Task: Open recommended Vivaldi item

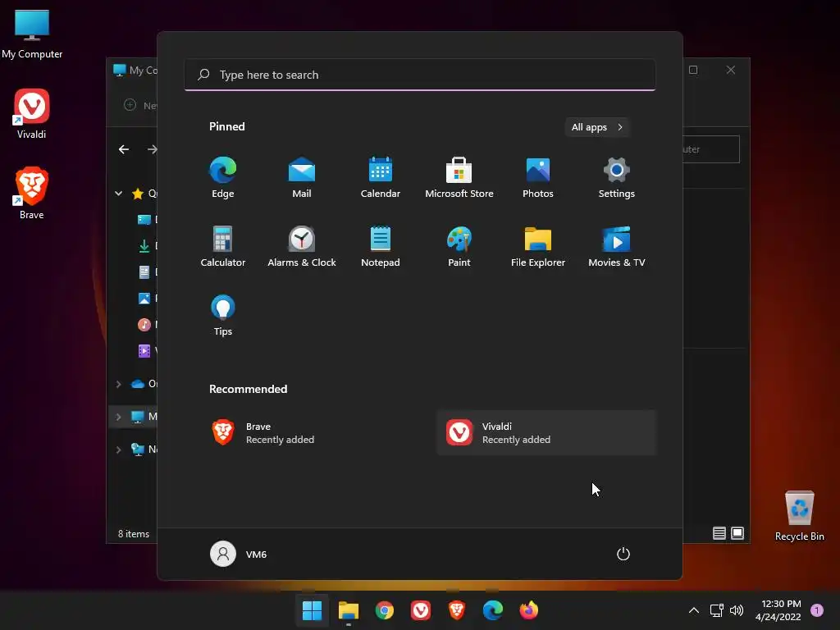Action: pyautogui.click(x=547, y=433)
